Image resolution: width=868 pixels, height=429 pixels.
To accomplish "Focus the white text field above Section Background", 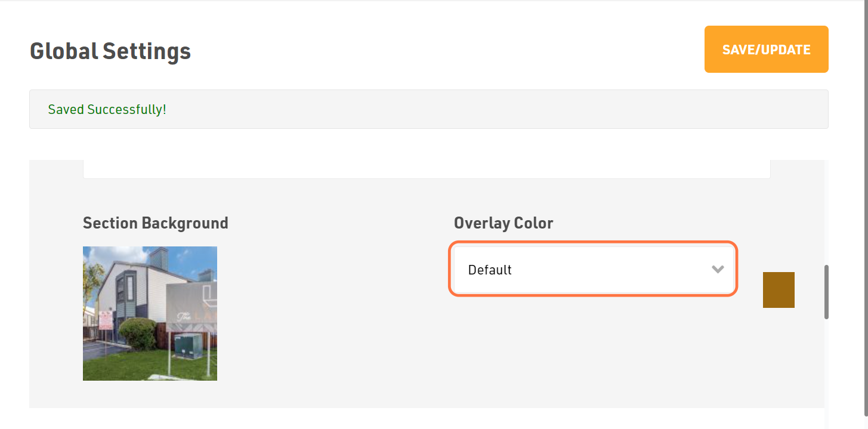I will (x=427, y=169).
